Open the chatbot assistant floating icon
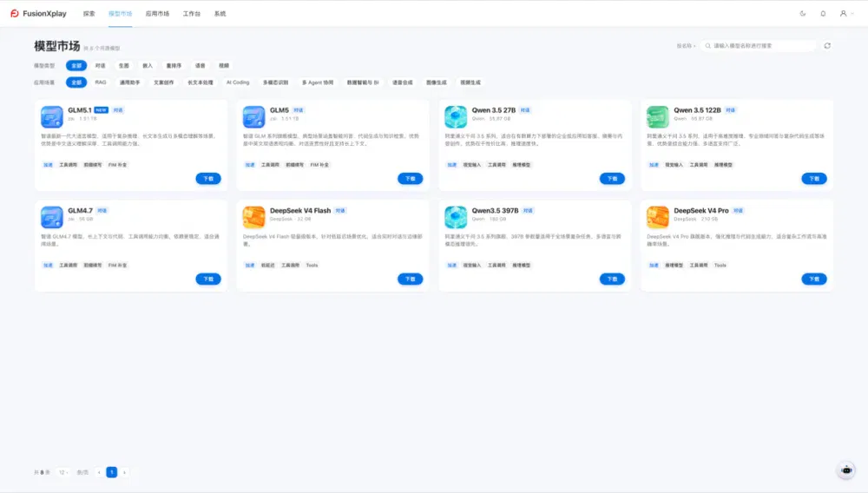 [x=846, y=470]
